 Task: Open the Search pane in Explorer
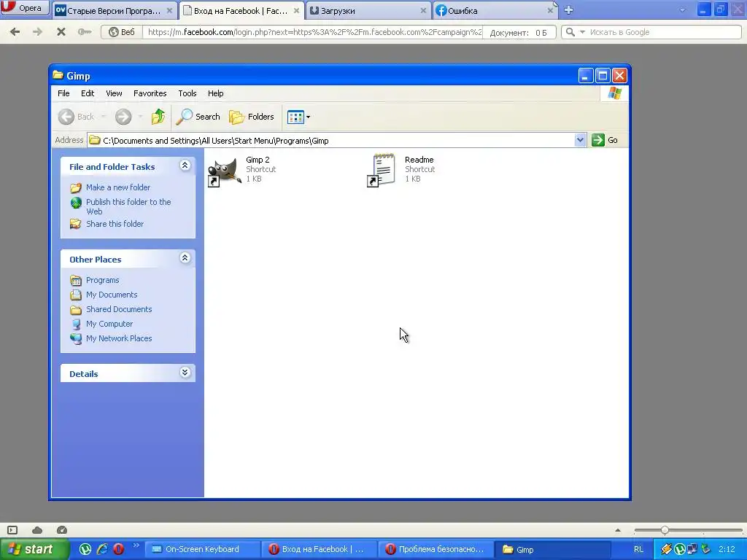tap(198, 117)
